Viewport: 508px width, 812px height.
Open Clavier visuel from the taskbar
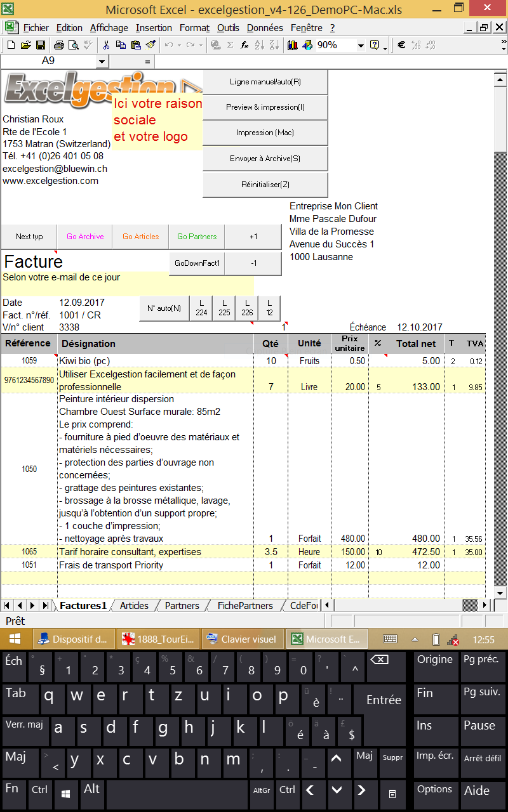[242, 639]
